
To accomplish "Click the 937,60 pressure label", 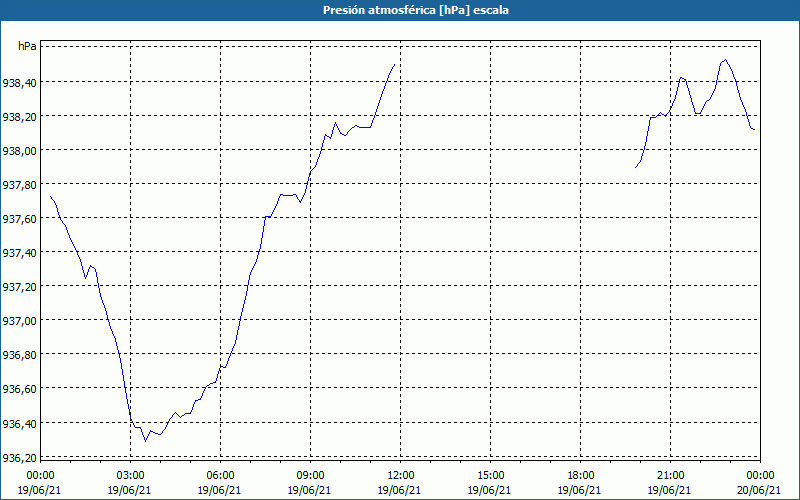I will click(19, 219).
